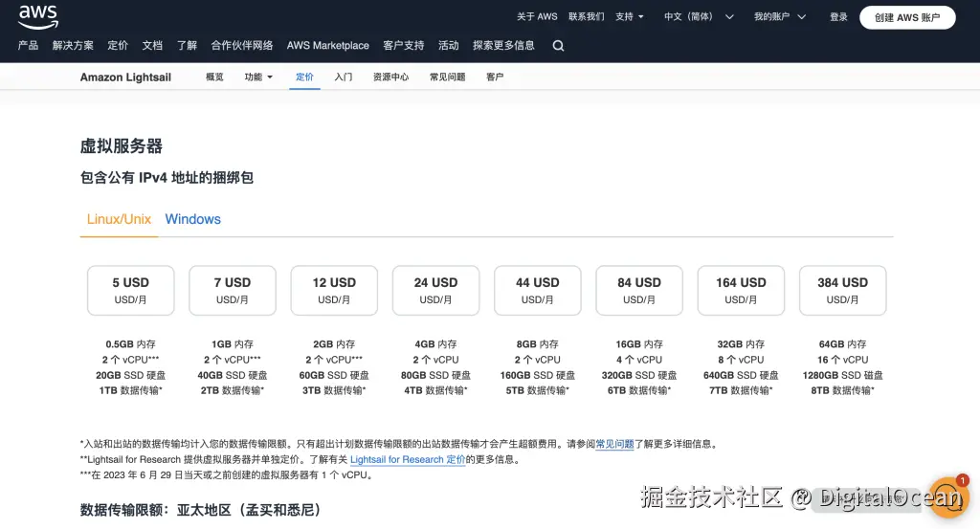The image size is (980, 529).
Task: Click the AWS logo
Action: pyautogui.click(x=38, y=17)
